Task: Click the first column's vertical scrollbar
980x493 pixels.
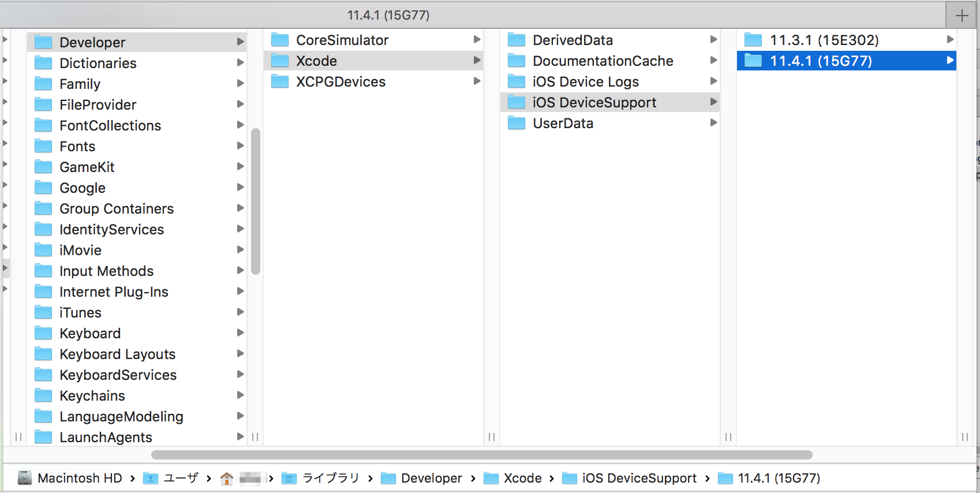Action: pyautogui.click(x=256, y=201)
